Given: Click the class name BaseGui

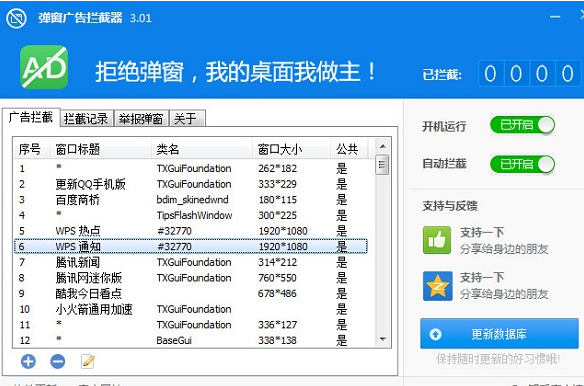Looking at the screenshot, I should coord(174,340).
